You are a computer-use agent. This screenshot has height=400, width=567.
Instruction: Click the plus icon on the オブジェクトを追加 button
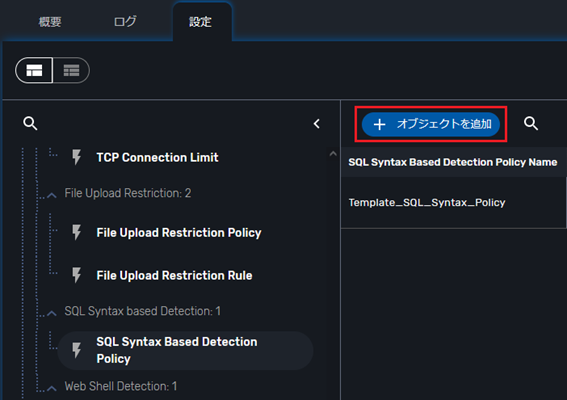pos(379,124)
